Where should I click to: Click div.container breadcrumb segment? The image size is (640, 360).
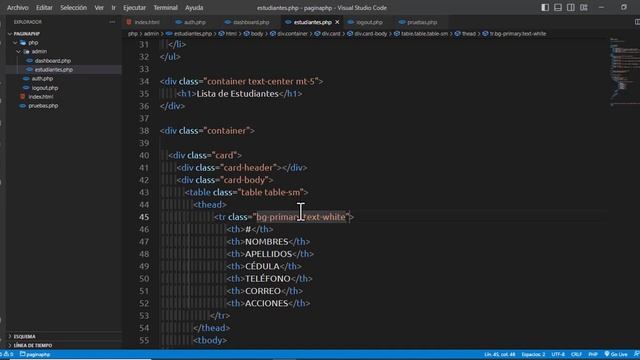[x=292, y=33]
